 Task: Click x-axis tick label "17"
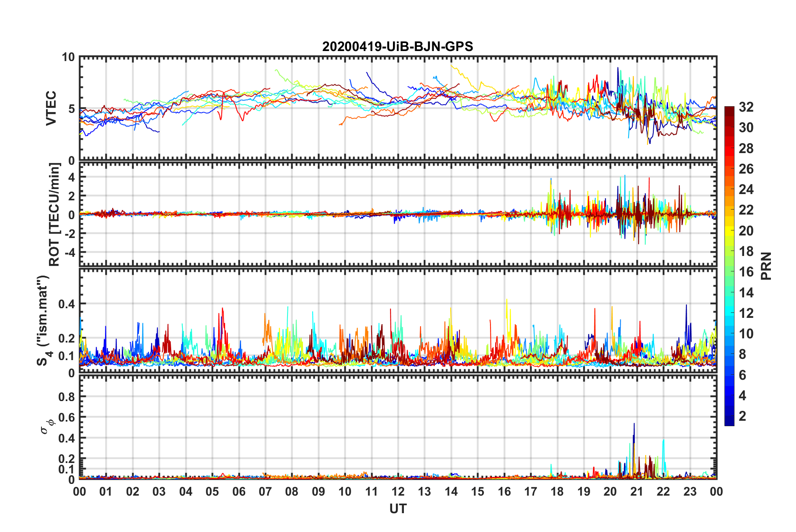point(531,491)
